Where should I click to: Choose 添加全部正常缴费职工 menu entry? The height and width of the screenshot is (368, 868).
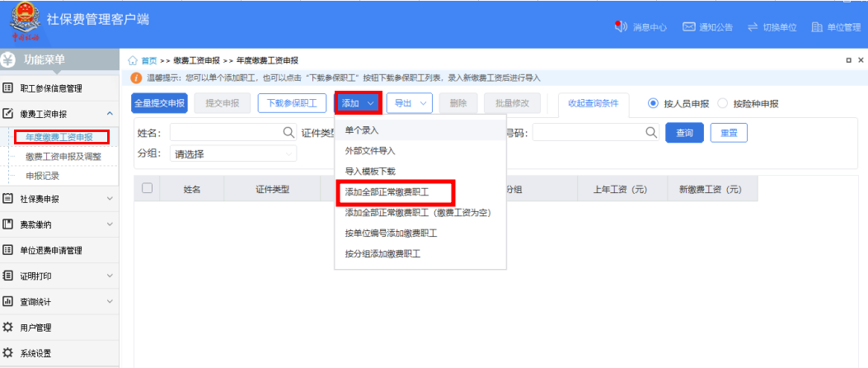(x=420, y=192)
